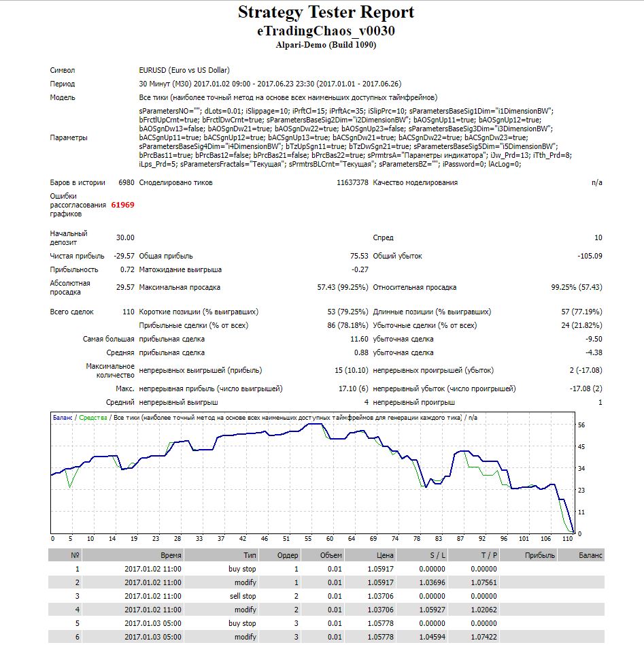Click the stop loss cell 1.03696

pos(433,582)
